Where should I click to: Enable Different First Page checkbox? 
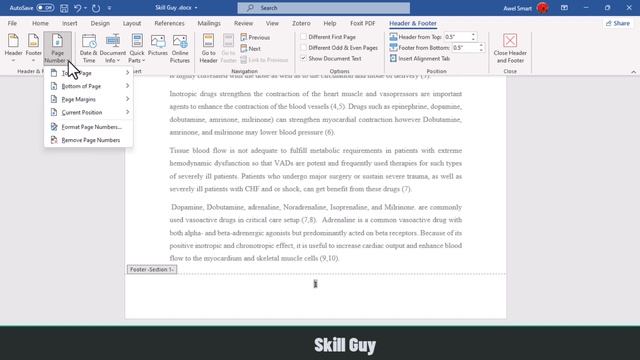coord(304,37)
